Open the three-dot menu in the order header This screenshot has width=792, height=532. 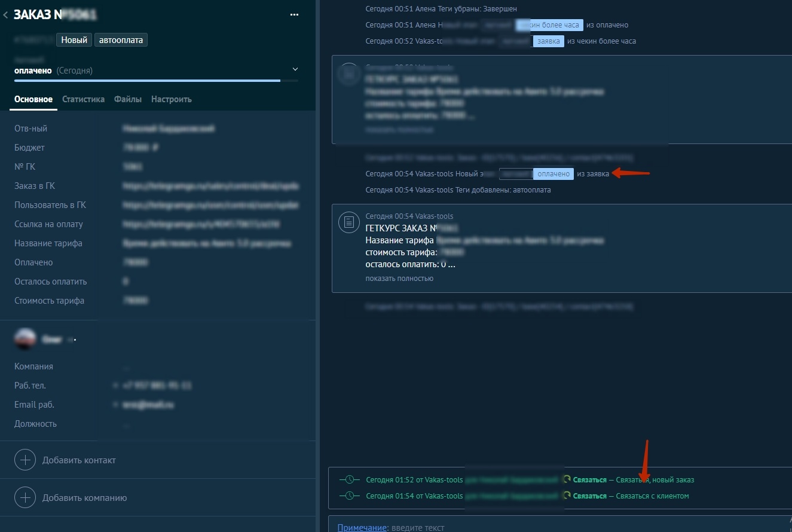coord(294,15)
